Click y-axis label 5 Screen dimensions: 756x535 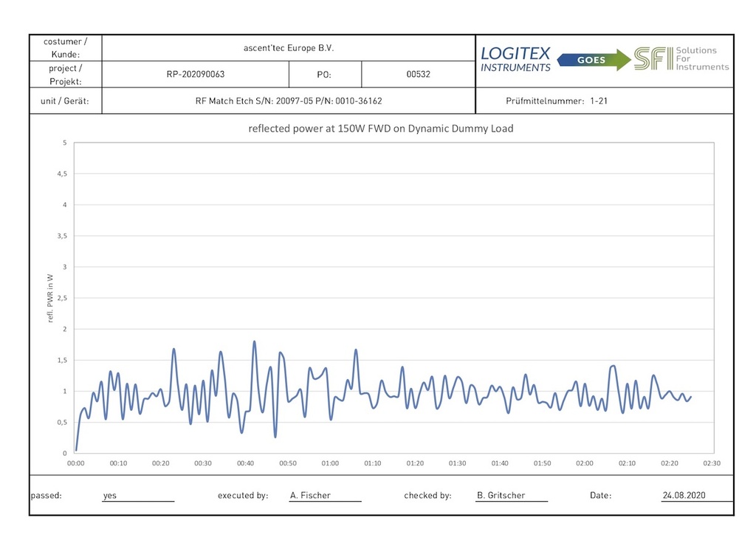point(65,143)
